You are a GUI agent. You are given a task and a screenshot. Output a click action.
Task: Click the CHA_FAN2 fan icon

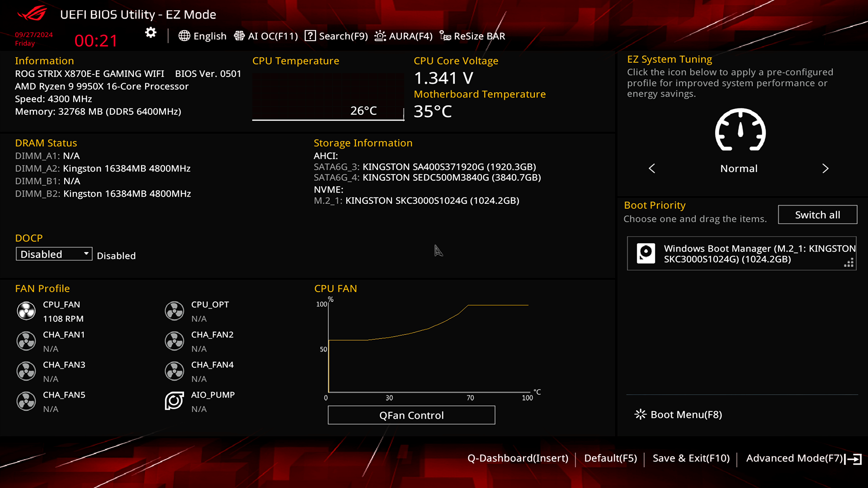[174, 341]
